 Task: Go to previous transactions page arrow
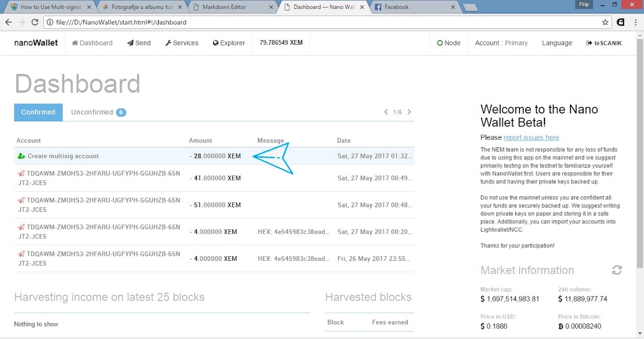pos(386,112)
